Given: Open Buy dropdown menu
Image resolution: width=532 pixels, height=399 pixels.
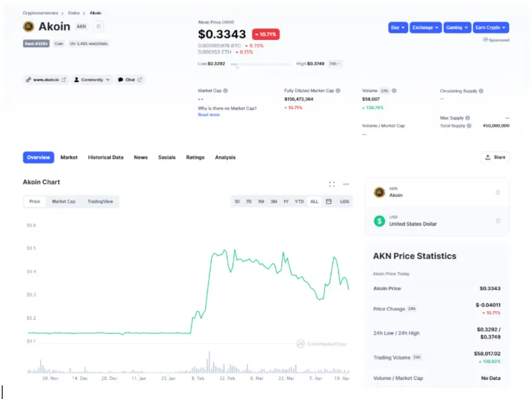Looking at the screenshot, I should (398, 27).
